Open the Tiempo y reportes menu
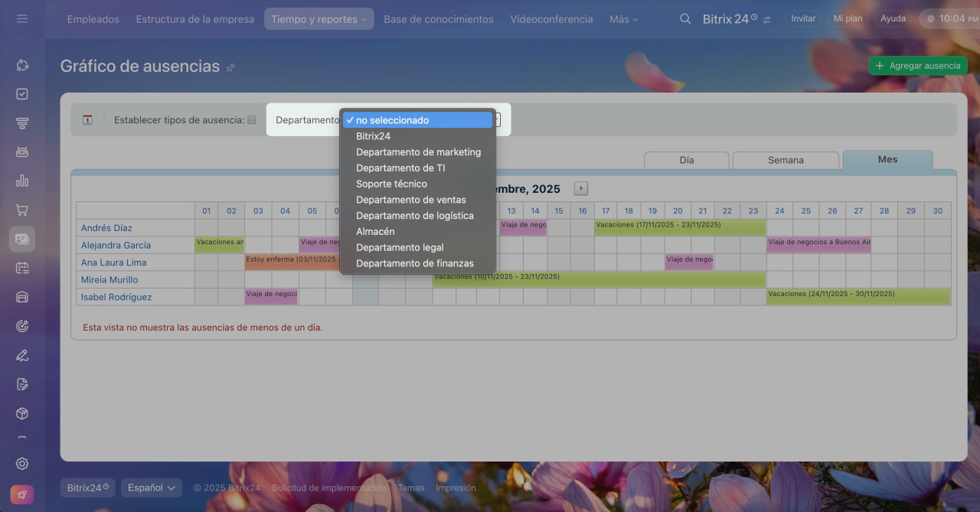The image size is (980, 512). 318,19
